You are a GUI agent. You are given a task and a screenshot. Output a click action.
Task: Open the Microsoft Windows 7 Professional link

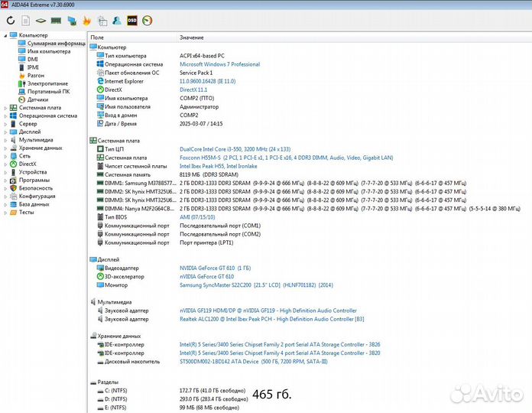tap(219, 64)
